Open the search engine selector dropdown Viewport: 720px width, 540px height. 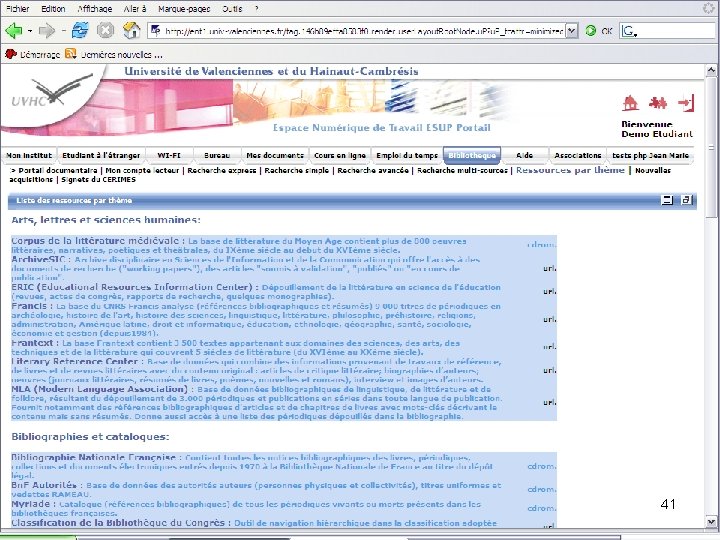[x=628, y=31]
